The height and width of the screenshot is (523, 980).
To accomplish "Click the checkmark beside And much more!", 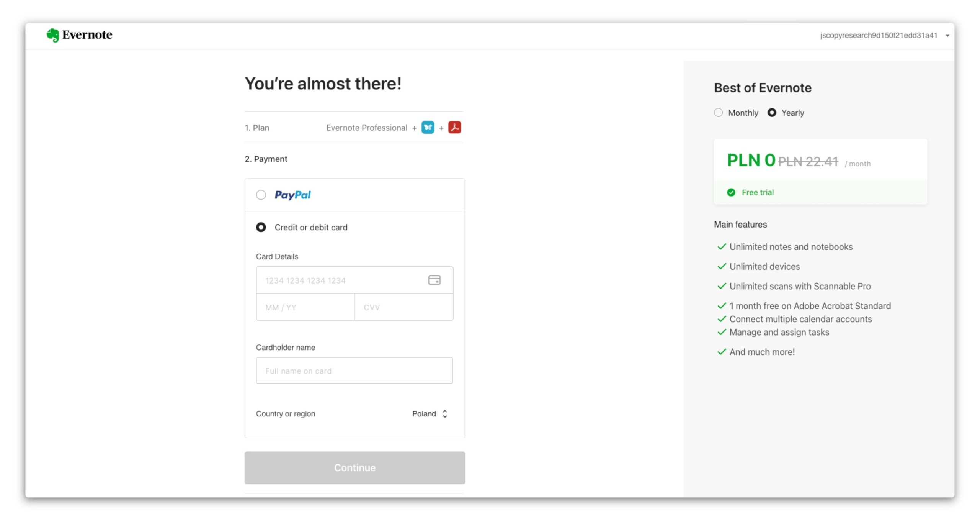I will (722, 352).
